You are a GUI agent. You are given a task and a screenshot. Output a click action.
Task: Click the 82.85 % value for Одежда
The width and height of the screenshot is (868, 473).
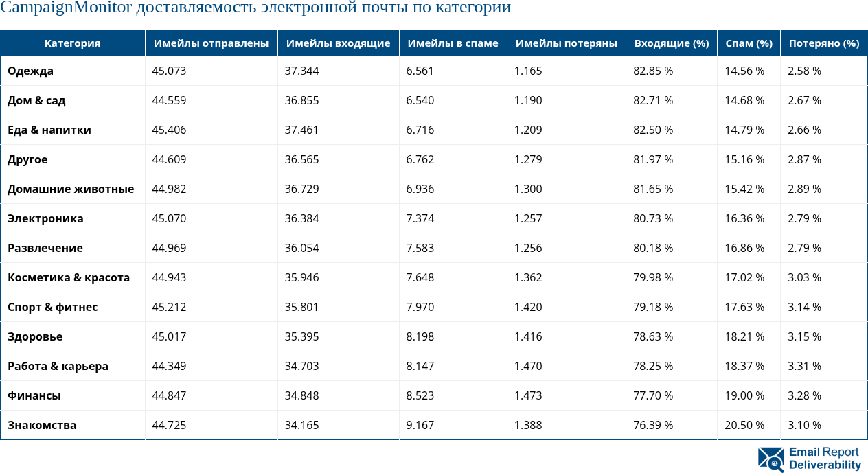click(x=652, y=71)
